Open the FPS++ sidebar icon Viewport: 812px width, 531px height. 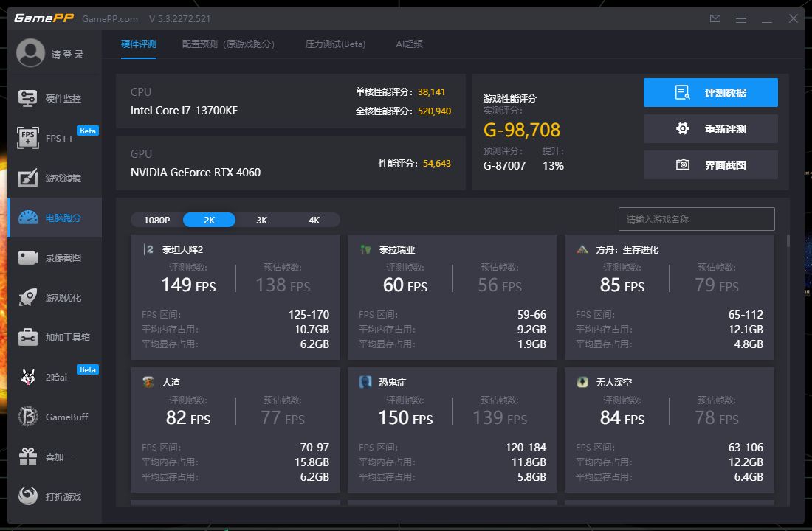point(28,138)
